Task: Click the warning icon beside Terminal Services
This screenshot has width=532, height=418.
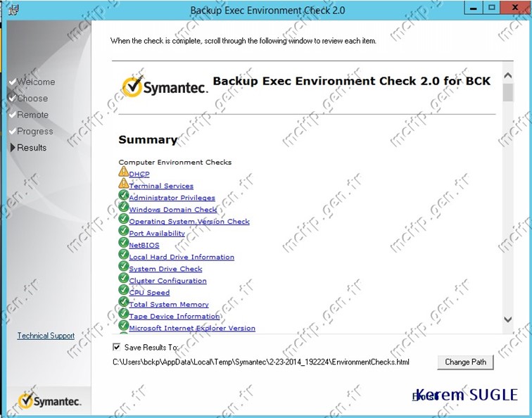Action: [124, 184]
